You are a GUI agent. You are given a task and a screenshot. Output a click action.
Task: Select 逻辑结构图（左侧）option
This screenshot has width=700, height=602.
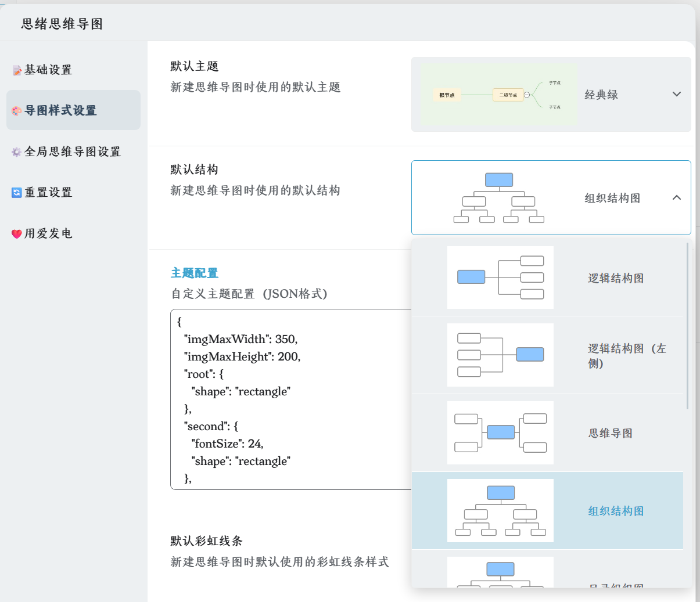point(626,355)
